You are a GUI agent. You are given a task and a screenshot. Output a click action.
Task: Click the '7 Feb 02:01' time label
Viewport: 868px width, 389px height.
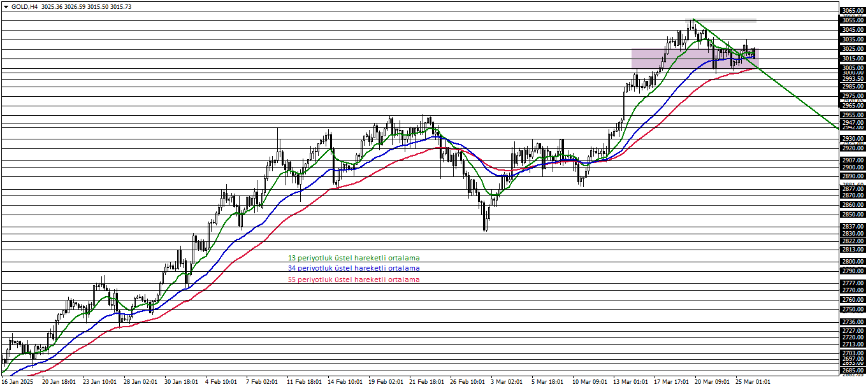pyautogui.click(x=262, y=383)
